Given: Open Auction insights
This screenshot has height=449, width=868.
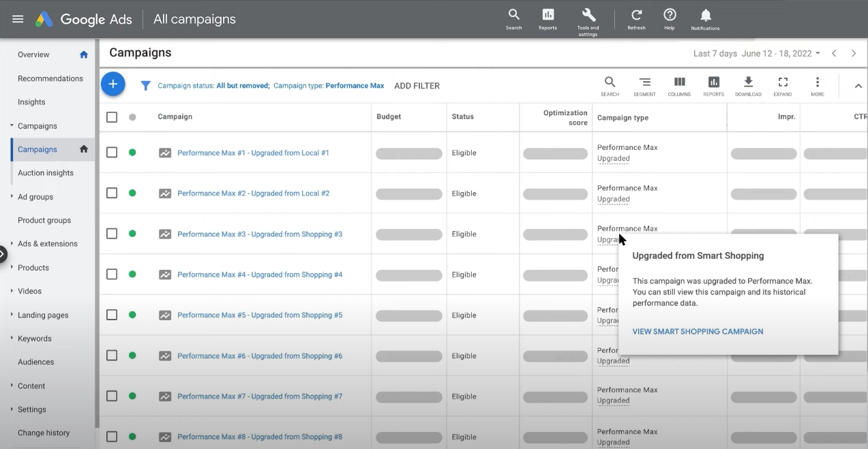Looking at the screenshot, I should 46,173.
